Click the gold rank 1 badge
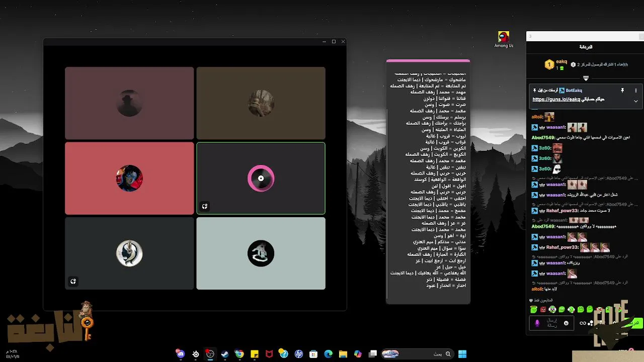 549,65
